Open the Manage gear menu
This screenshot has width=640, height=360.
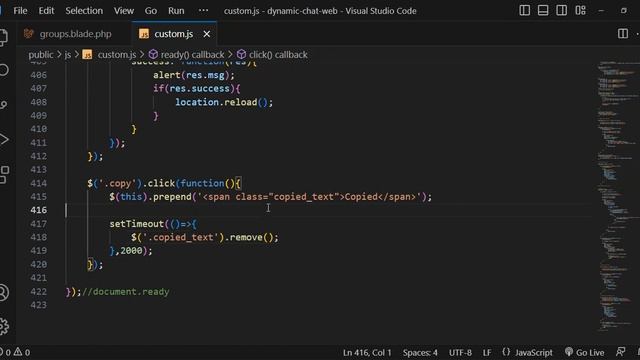coord(3,326)
